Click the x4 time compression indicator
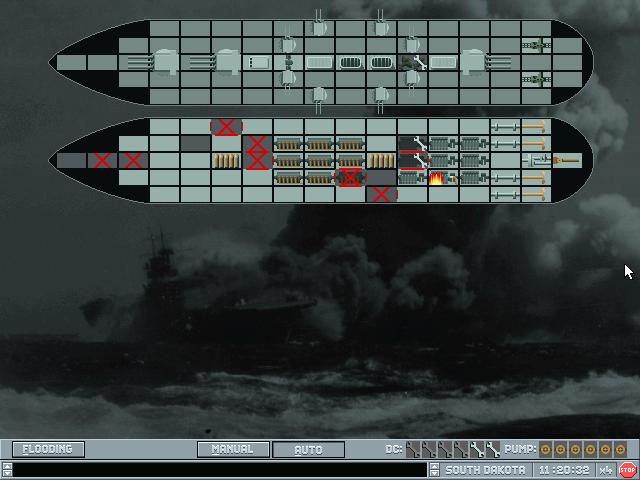Viewport: 640px width, 480px height. coord(605,470)
